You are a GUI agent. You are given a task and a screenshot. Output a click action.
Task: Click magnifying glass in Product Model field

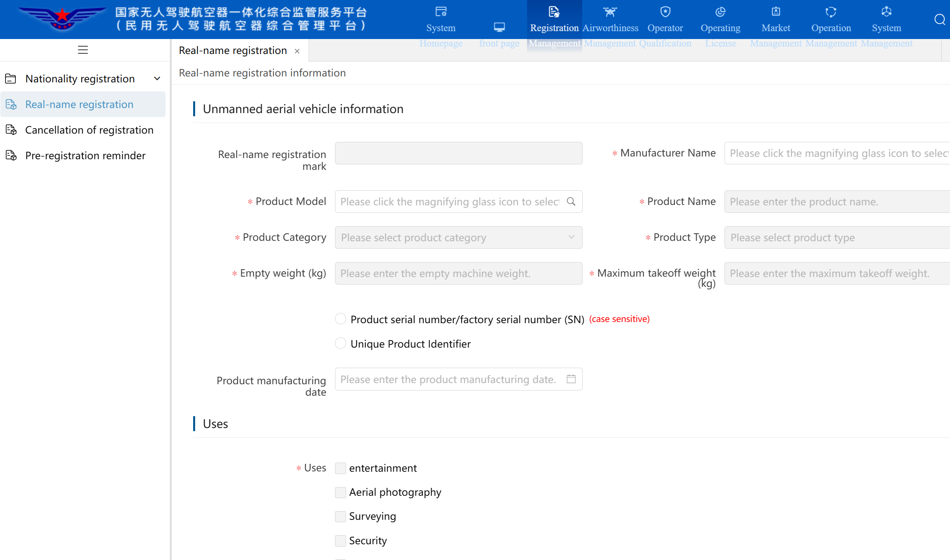pyautogui.click(x=571, y=201)
